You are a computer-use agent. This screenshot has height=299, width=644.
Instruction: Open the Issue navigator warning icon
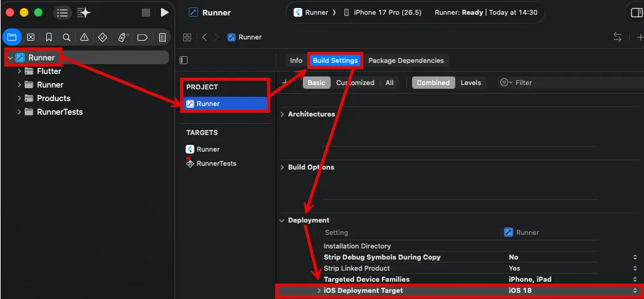[x=84, y=38]
